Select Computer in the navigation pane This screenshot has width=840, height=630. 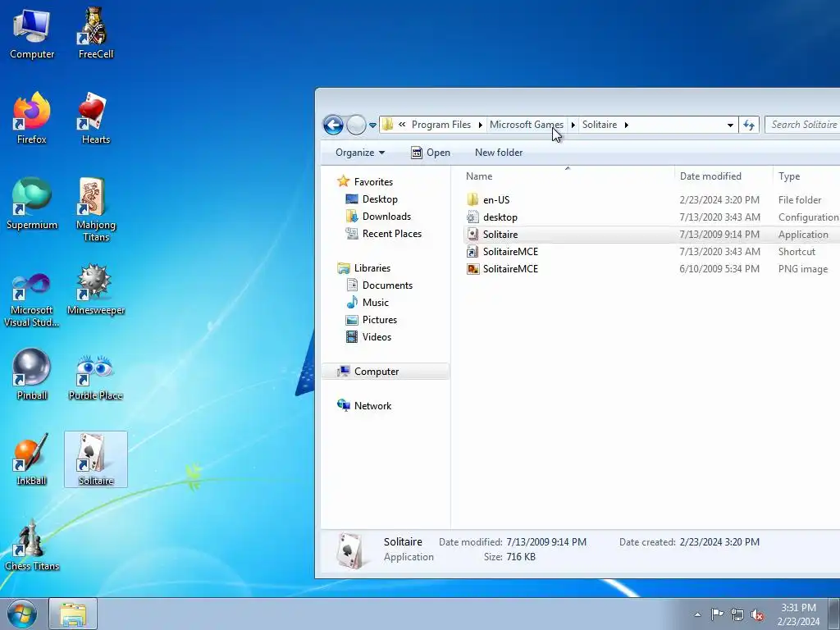coord(386,372)
